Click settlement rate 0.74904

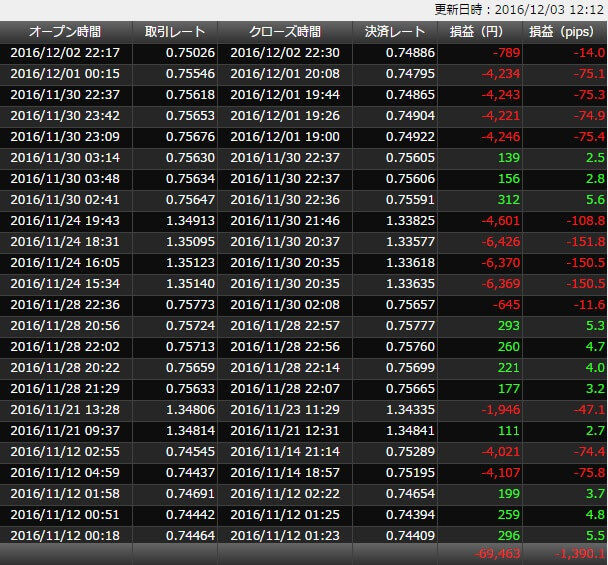(410, 116)
